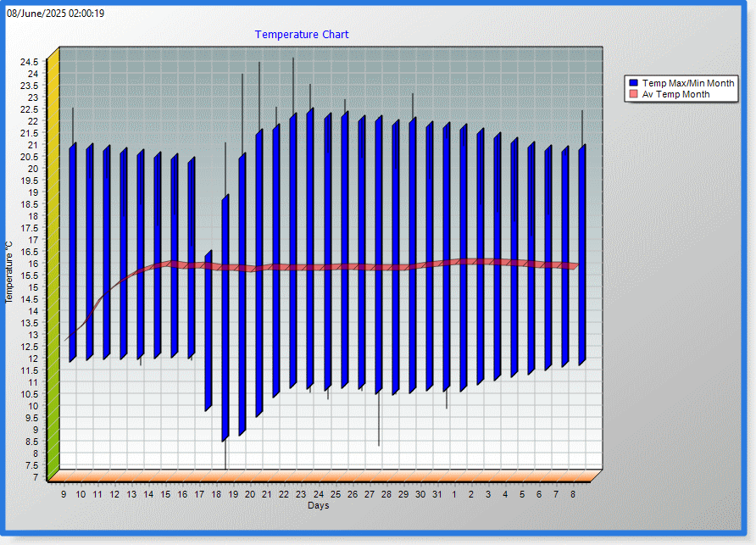Click the blue bar for day 22
Screen dimensions: 756x545
coord(293,251)
